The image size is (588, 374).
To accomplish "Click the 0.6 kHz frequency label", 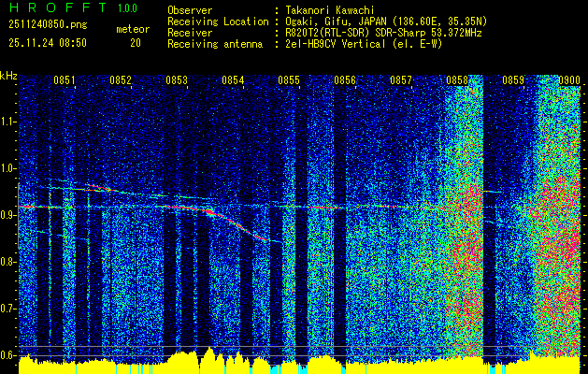I will [7, 355].
